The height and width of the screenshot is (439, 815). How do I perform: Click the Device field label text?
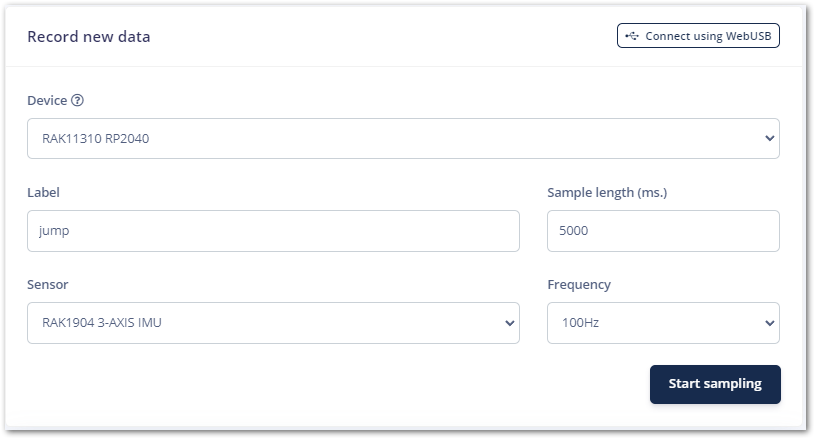pos(47,100)
